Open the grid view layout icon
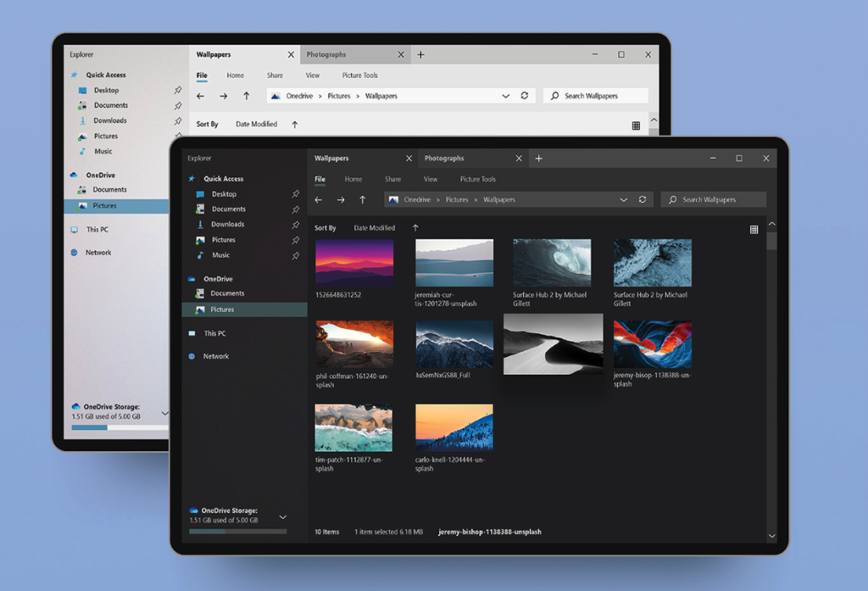The height and width of the screenshot is (591, 868). pyautogui.click(x=754, y=229)
